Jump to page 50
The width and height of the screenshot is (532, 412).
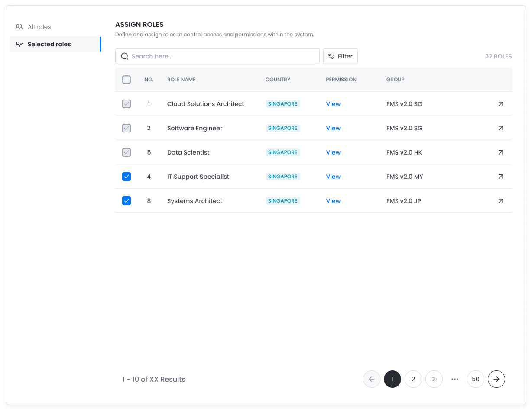point(475,379)
